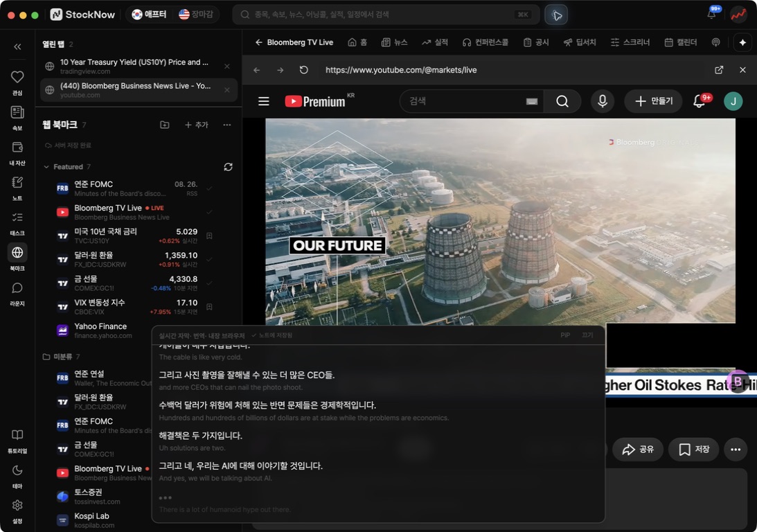The height and width of the screenshot is (532, 757).
Task: Refresh the Featured bookmarks list
Action: [x=229, y=166]
